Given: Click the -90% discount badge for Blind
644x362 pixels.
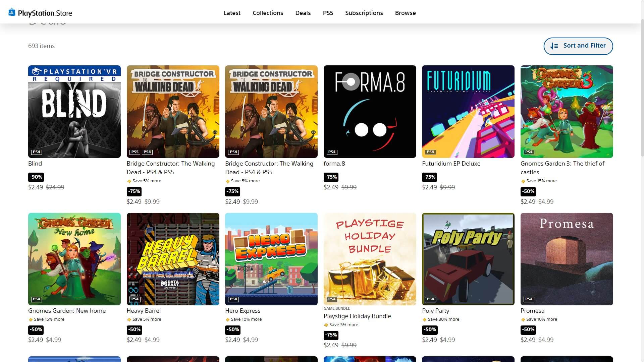Looking at the screenshot, I should click(x=36, y=177).
